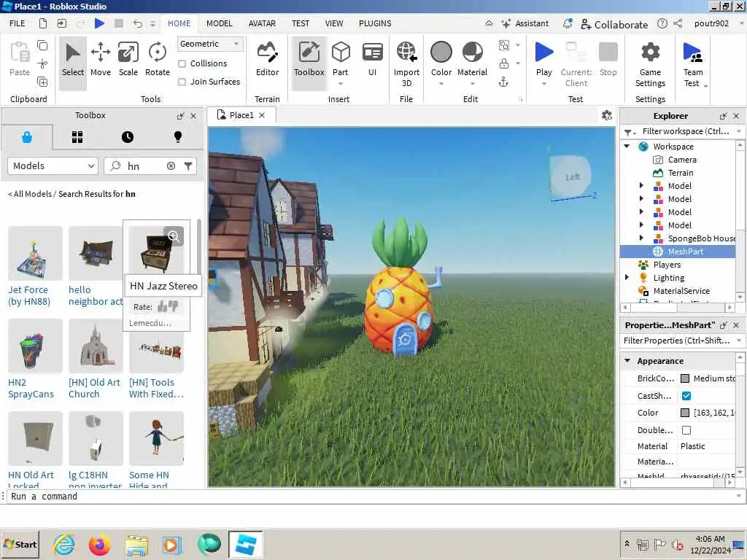Switch to the MODEL ribbon tab
Screen dimensions: 747x560
[x=219, y=23]
